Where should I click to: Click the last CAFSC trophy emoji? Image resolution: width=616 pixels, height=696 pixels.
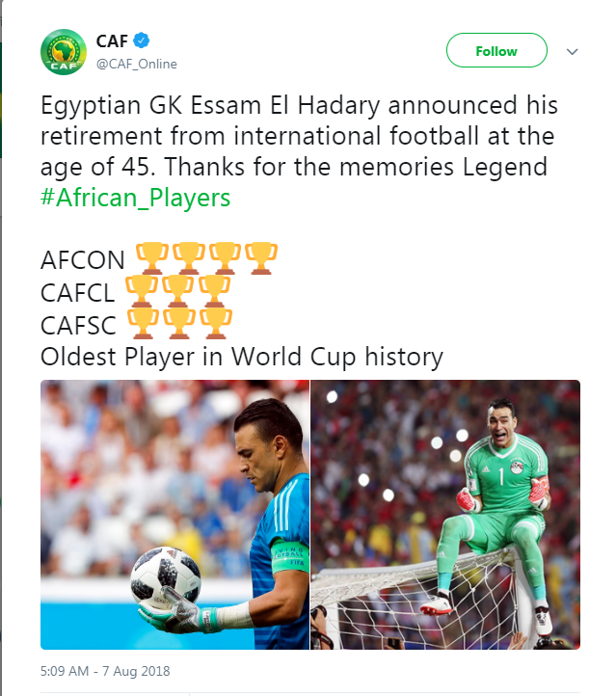click(216, 323)
